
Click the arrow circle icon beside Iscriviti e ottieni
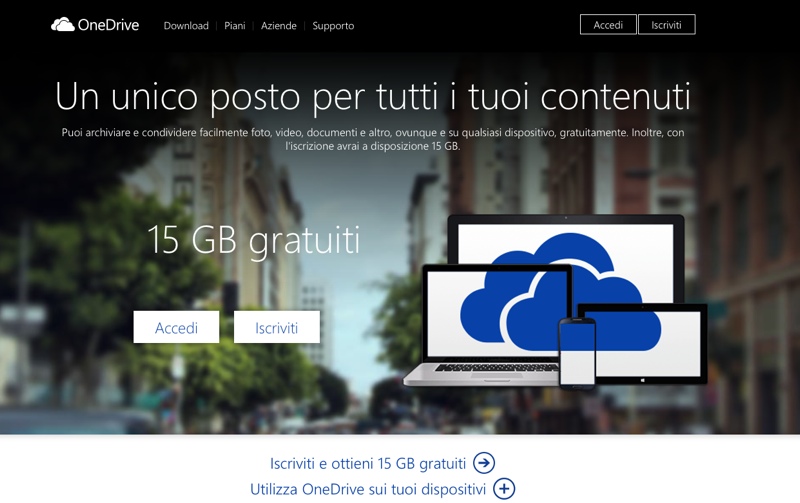[x=484, y=463]
